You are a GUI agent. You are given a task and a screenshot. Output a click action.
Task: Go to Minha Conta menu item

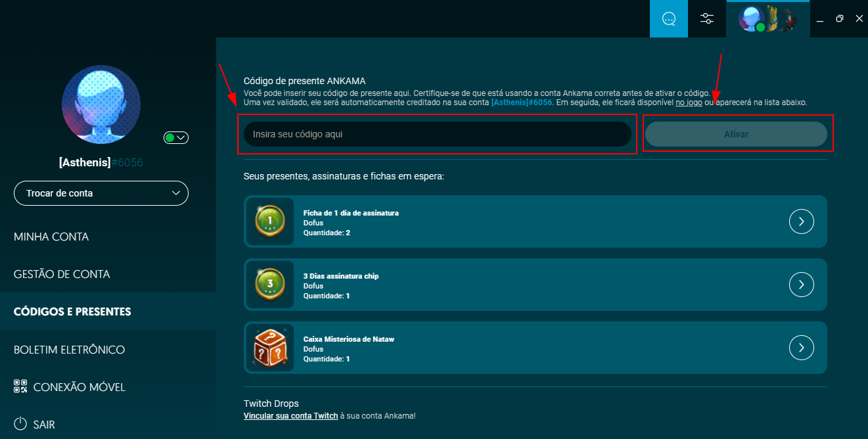(x=51, y=237)
